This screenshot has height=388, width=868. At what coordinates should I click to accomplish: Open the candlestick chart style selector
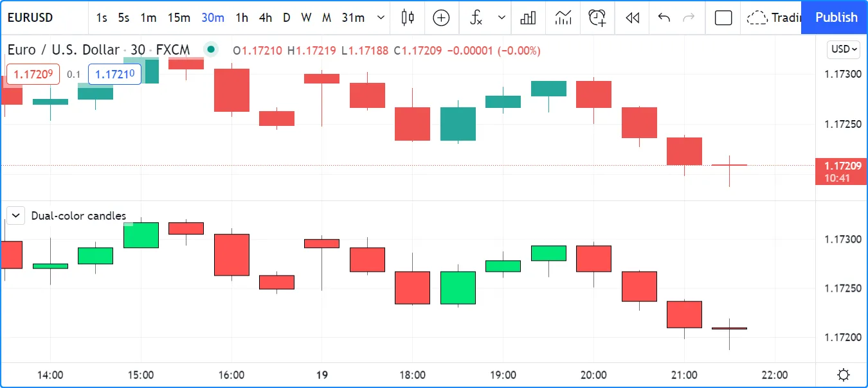point(407,17)
